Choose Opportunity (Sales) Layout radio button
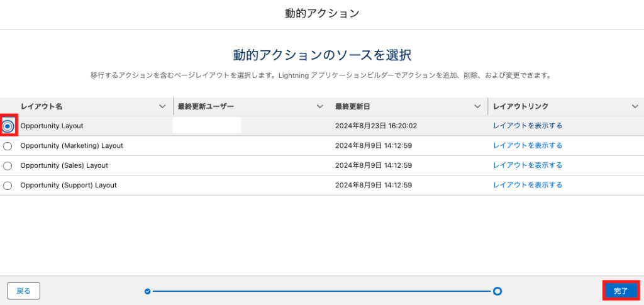The width and height of the screenshot is (644, 305). point(8,166)
